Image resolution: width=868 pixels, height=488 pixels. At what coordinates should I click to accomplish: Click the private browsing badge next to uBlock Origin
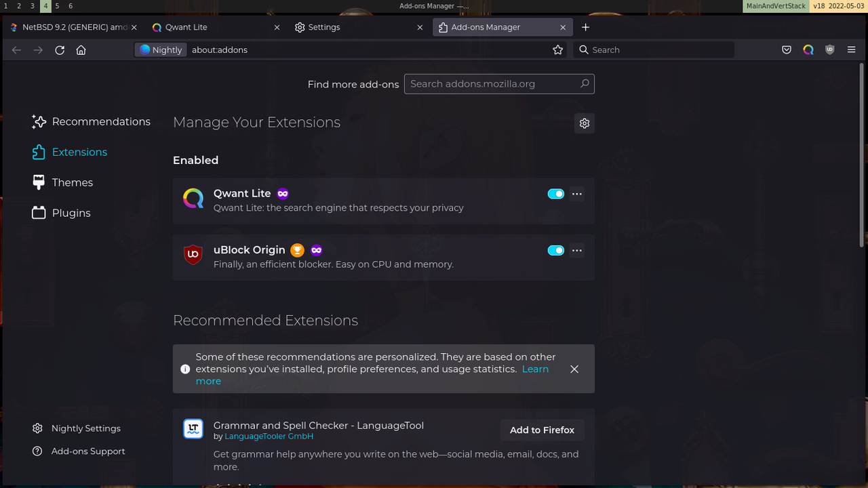(316, 250)
